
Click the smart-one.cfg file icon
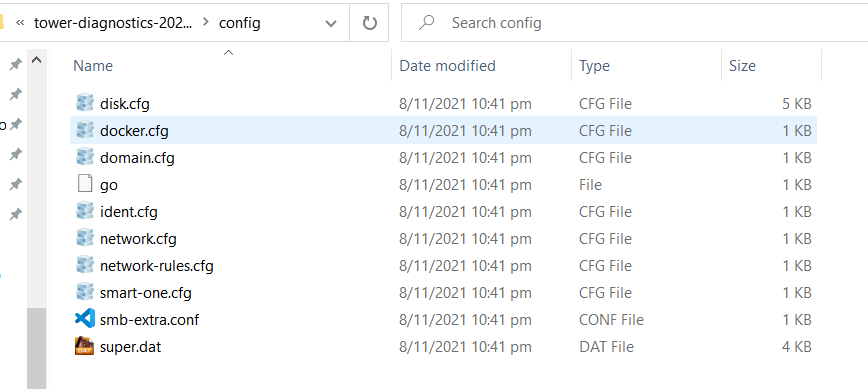[x=85, y=292]
